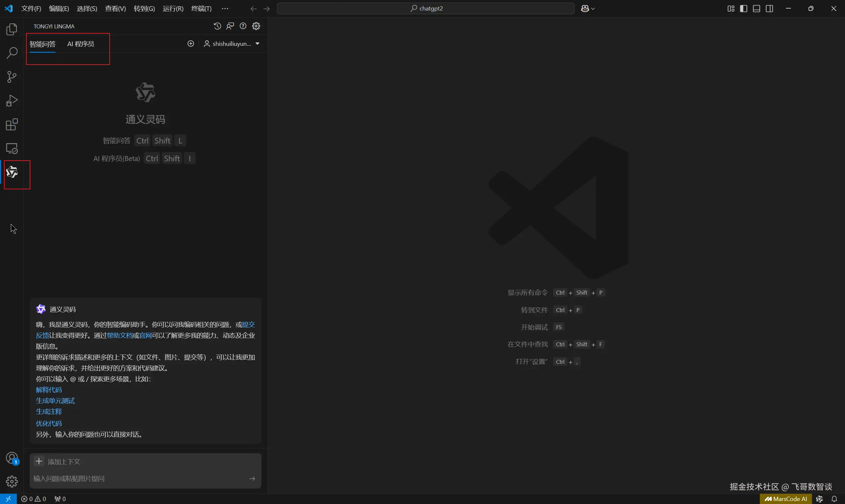Open the Run and Debug view
This screenshot has width=845, height=504.
(x=12, y=101)
